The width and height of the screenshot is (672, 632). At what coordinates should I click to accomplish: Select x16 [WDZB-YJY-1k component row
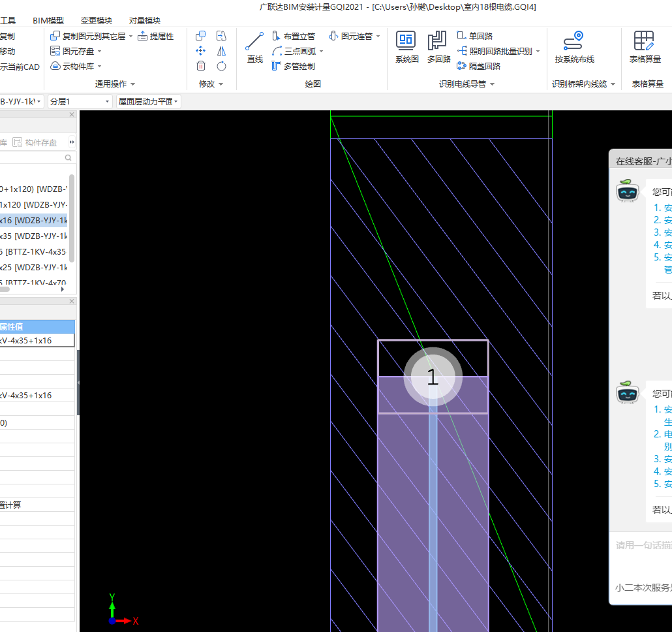click(33, 221)
